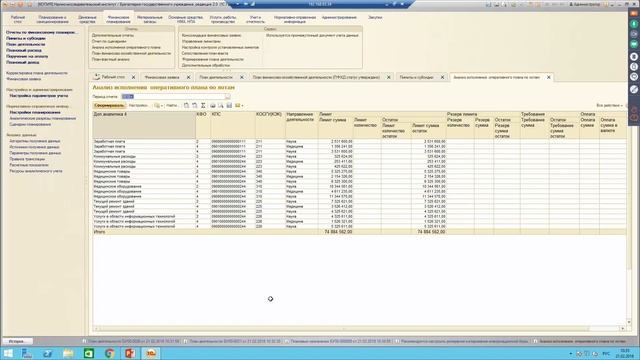Close the Финансовая заявка tab
Image resolution: width=640 pixels, height=360 pixels.
click(189, 77)
